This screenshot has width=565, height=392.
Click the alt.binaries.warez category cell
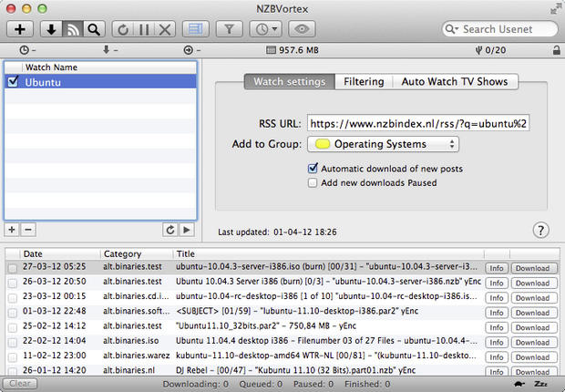[136, 356]
